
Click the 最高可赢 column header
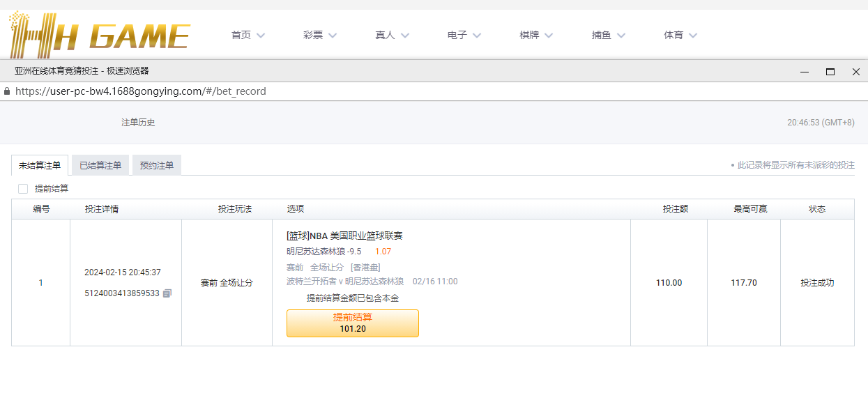tap(751, 209)
